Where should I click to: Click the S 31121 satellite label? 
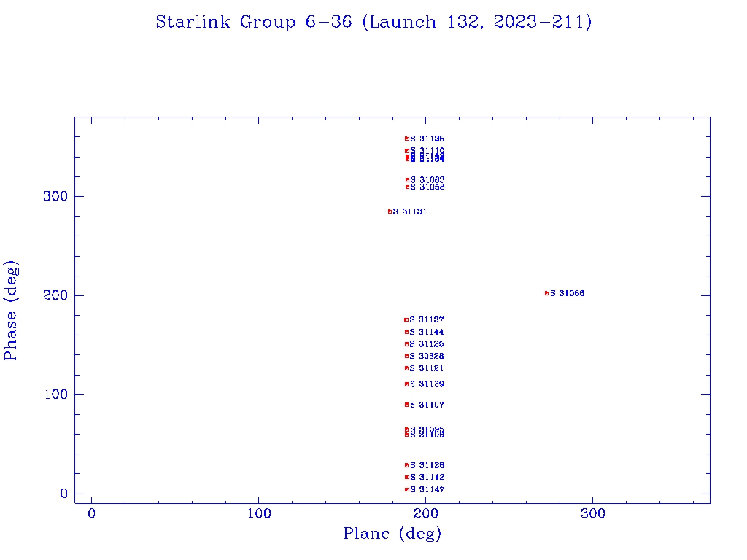[427, 368]
